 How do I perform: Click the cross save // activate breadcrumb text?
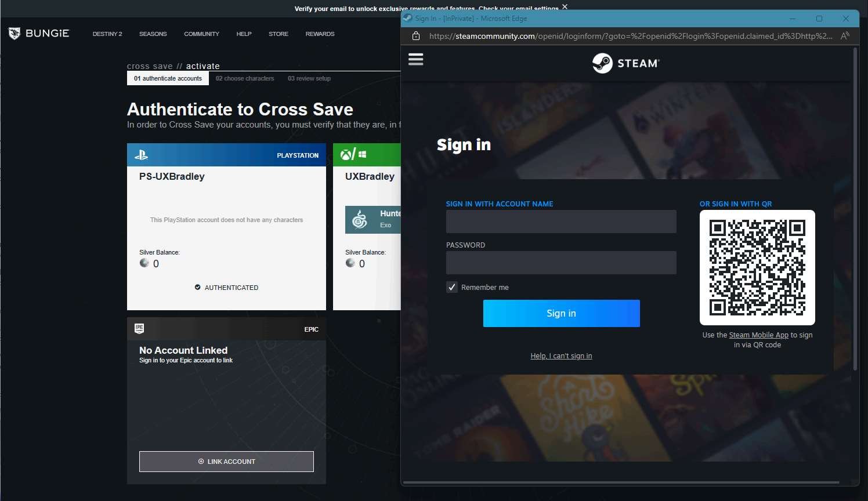click(x=173, y=66)
